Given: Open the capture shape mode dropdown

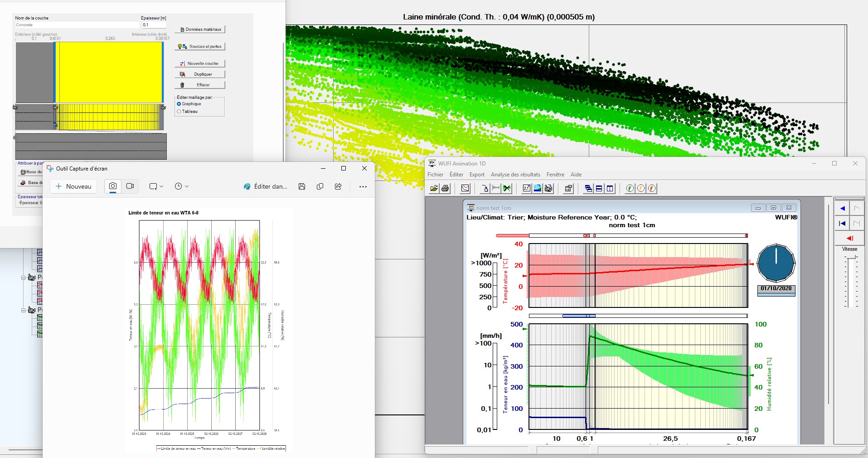Looking at the screenshot, I should point(156,186).
